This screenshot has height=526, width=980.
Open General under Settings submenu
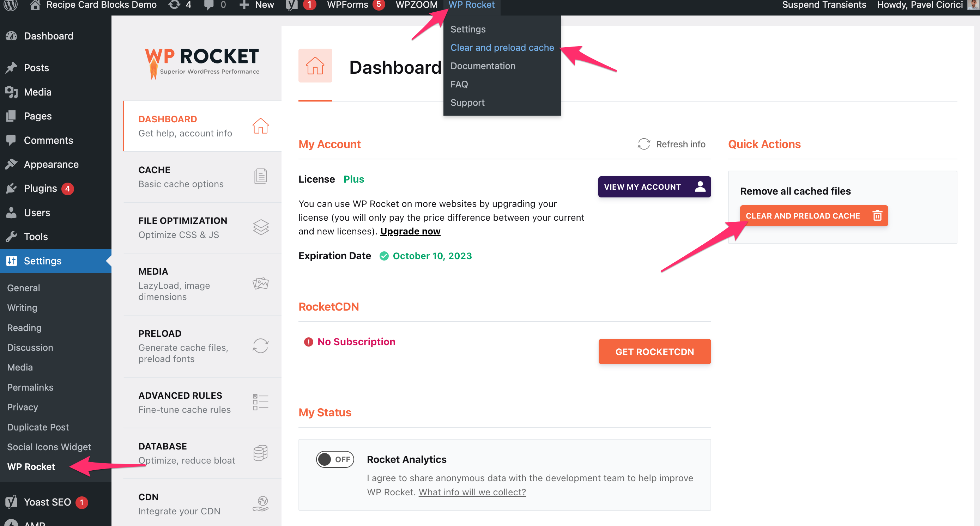click(24, 288)
